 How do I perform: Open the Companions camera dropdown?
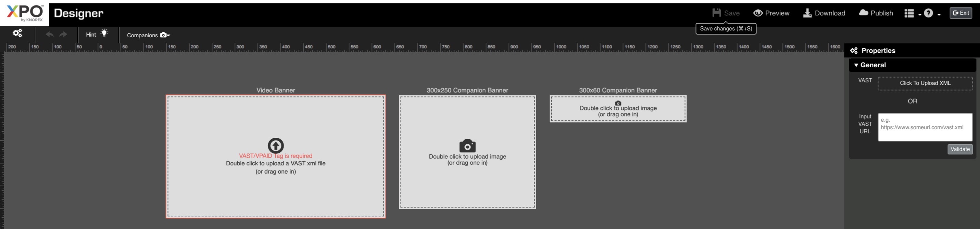(x=165, y=35)
